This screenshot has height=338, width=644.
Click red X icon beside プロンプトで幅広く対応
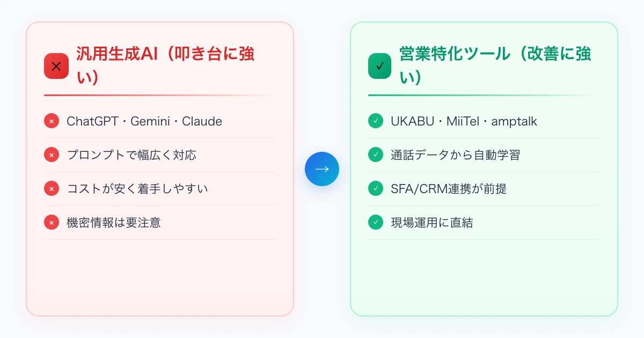click(x=52, y=155)
